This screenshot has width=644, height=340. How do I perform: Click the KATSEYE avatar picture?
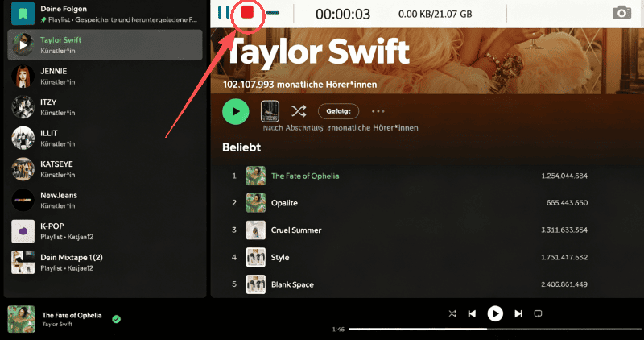tap(23, 169)
